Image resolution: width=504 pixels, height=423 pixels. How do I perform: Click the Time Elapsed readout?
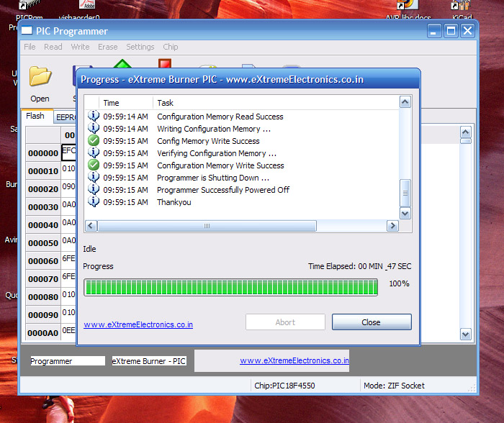point(360,266)
